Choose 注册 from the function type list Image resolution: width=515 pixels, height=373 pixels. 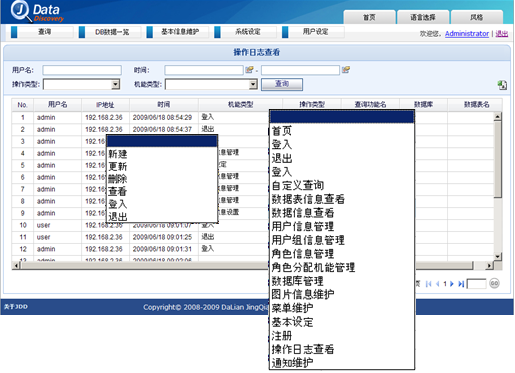(282, 335)
